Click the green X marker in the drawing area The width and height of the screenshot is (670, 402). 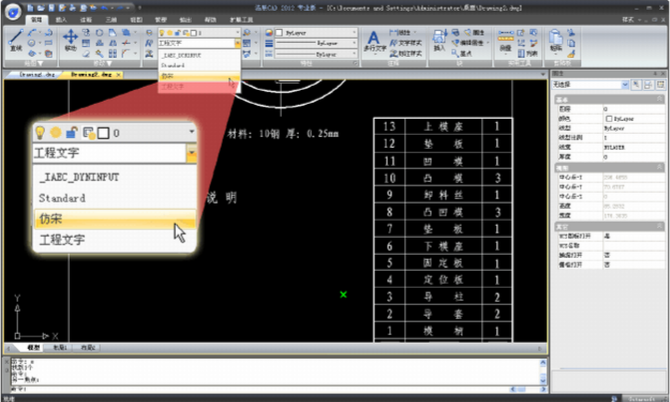pyautogui.click(x=343, y=294)
